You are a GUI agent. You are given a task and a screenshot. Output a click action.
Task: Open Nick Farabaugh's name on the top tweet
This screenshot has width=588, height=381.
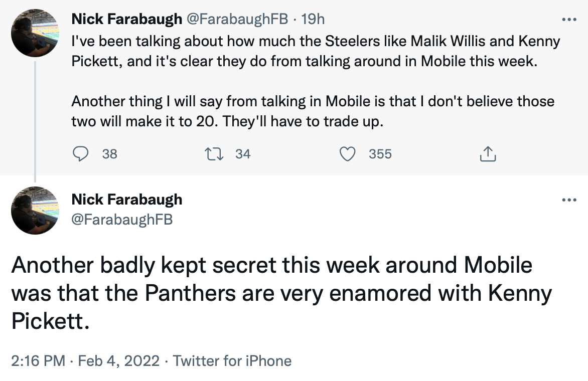coord(126,20)
